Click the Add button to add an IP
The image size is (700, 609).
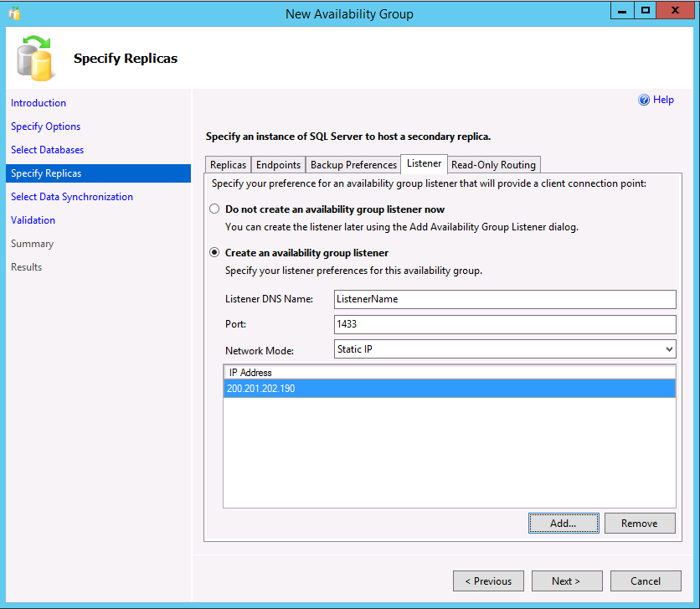(x=563, y=523)
